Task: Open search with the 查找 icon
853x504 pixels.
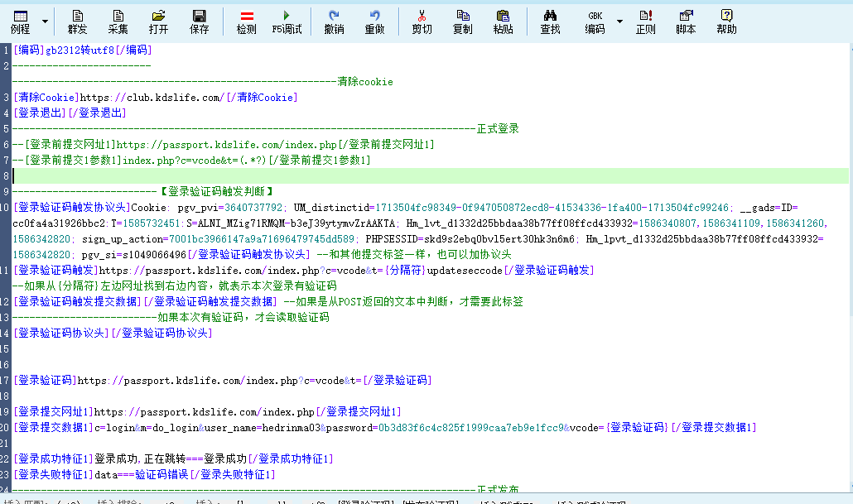Action: pos(550,20)
